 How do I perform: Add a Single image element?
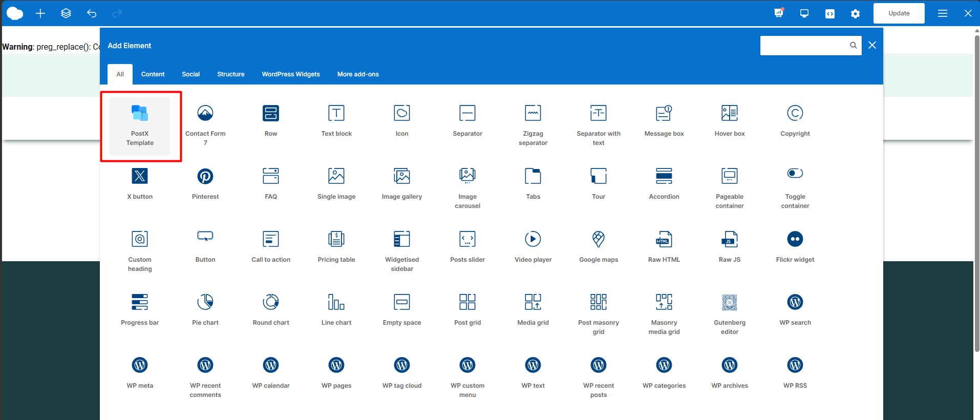tap(336, 184)
